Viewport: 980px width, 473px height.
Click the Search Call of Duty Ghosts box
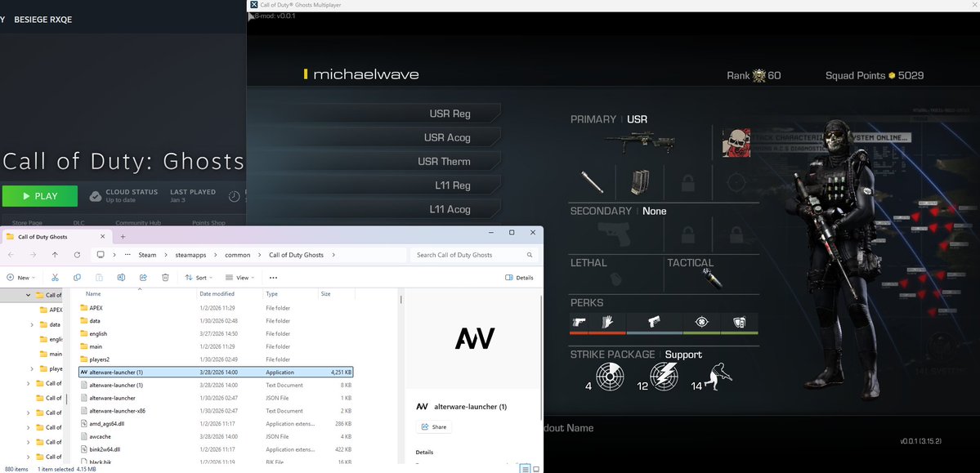click(474, 255)
